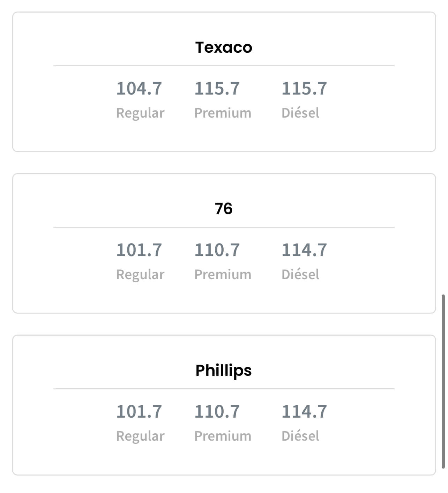Image resolution: width=448 pixels, height=493 pixels.
Task: Click Texaco's Premium price value
Action: tap(217, 88)
